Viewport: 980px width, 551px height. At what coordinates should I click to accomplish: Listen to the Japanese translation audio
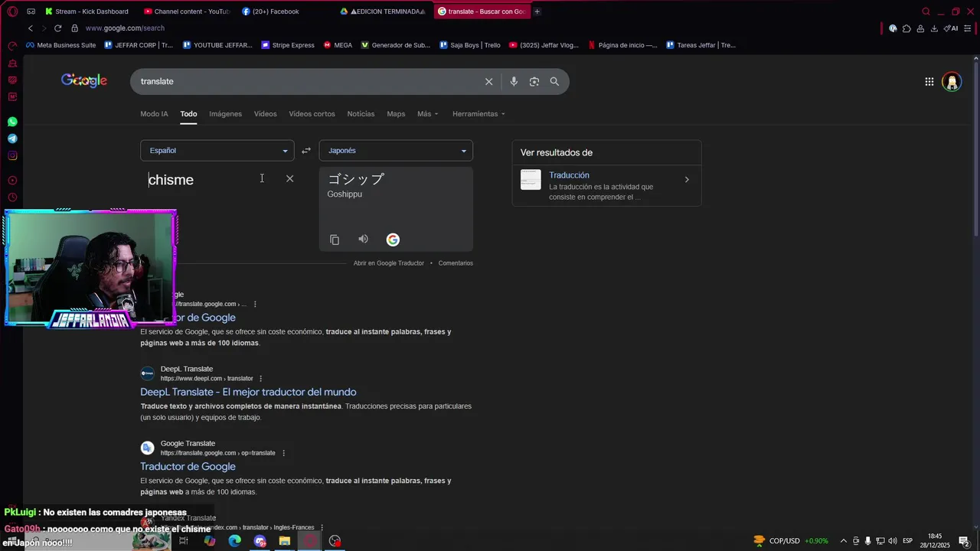pyautogui.click(x=363, y=240)
